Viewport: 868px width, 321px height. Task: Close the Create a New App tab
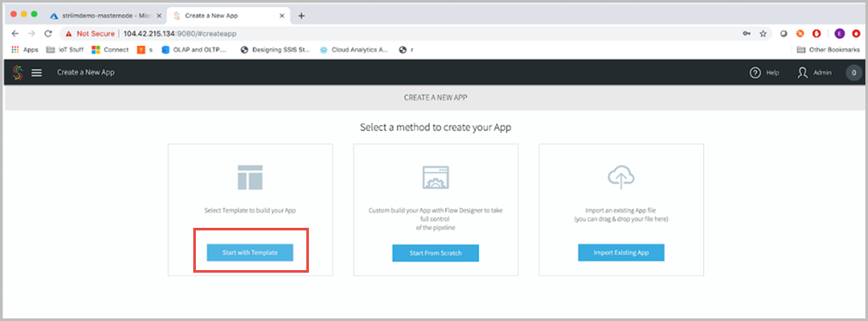coord(282,16)
